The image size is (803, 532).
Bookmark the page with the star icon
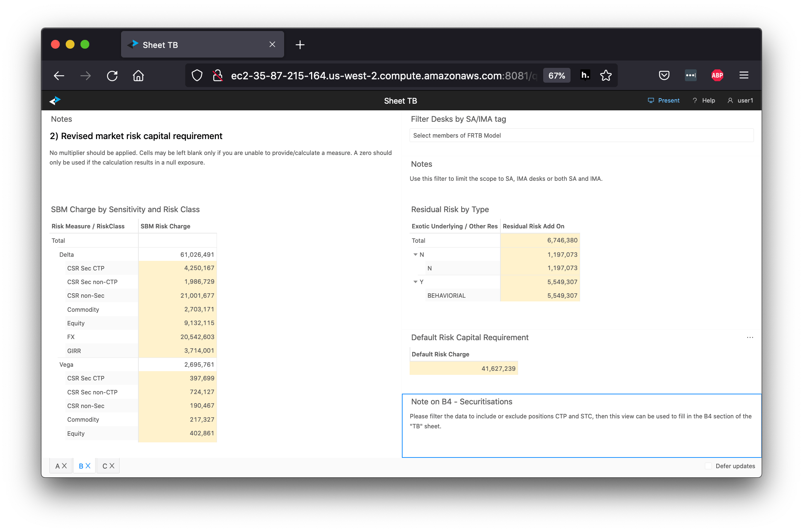click(x=606, y=76)
